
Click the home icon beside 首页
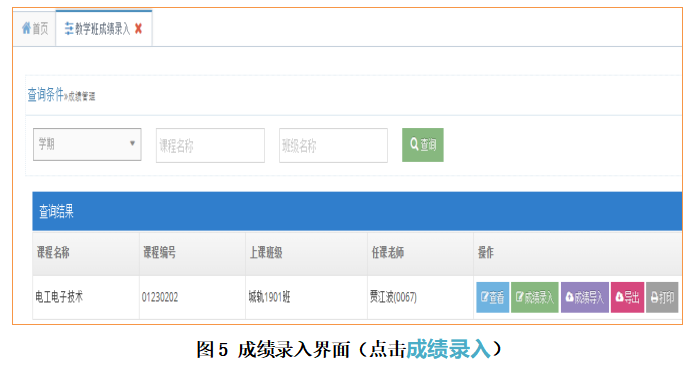click(x=26, y=28)
